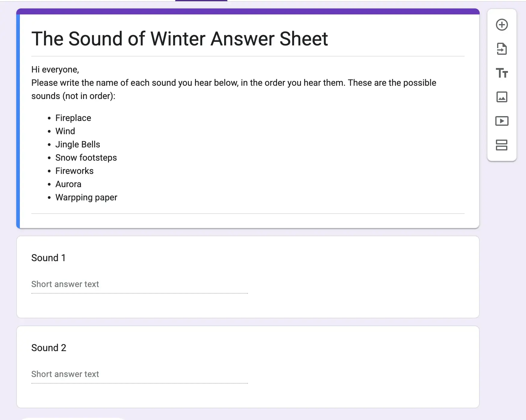
Task: Click the Sound 1 question title
Action: 48,258
